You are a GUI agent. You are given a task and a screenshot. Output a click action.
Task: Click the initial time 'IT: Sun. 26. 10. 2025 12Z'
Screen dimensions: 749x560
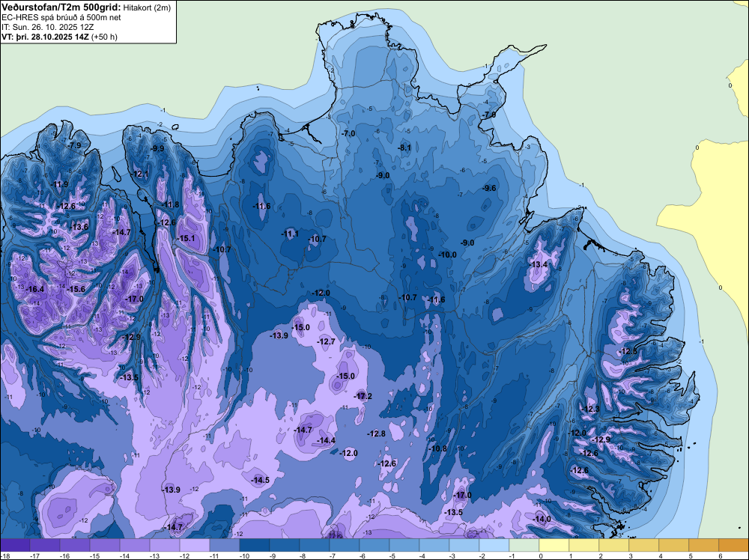tap(49, 27)
